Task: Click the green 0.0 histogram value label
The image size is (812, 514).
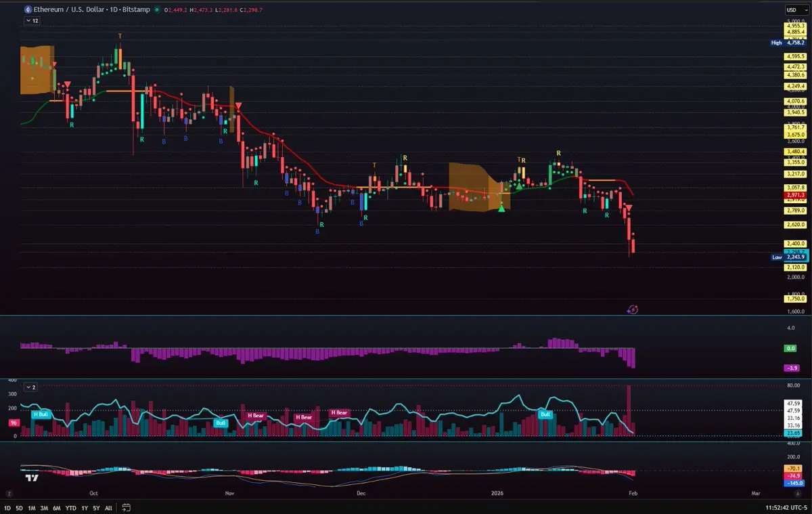Action: 792,348
